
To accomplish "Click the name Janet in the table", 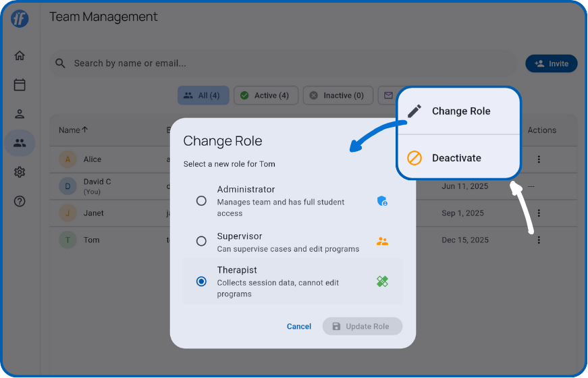I will (x=93, y=213).
